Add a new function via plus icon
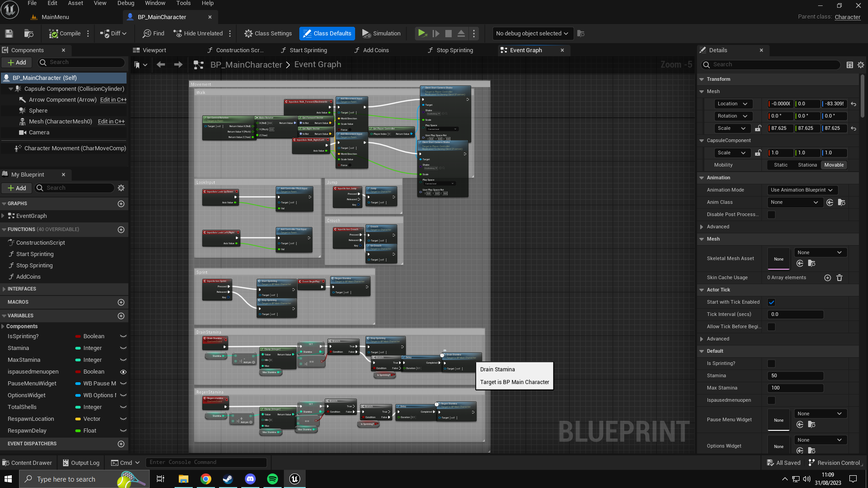 121,230
